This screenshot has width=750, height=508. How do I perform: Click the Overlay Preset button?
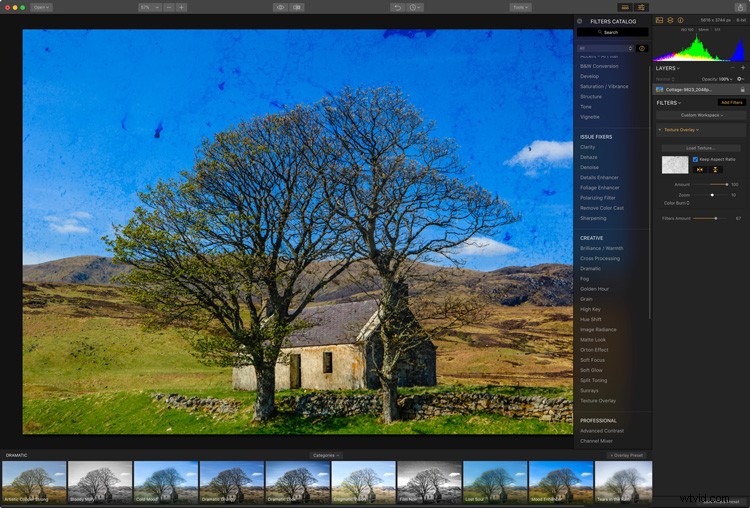627,455
